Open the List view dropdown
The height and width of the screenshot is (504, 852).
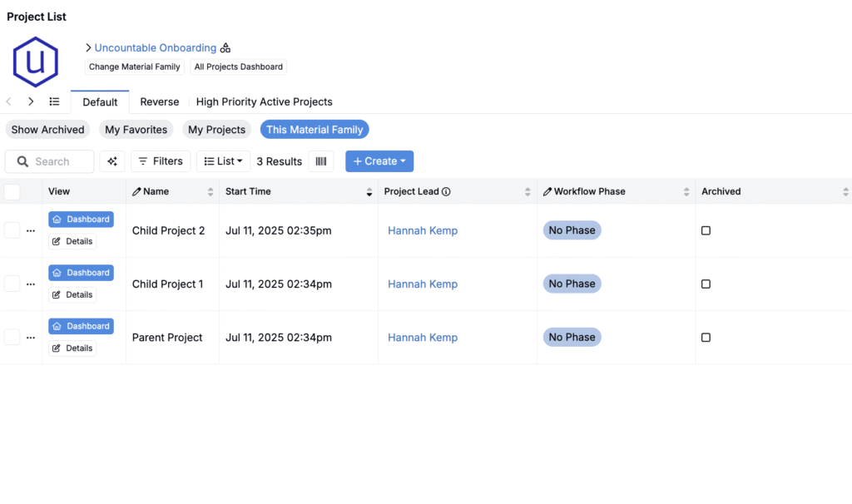[223, 161]
